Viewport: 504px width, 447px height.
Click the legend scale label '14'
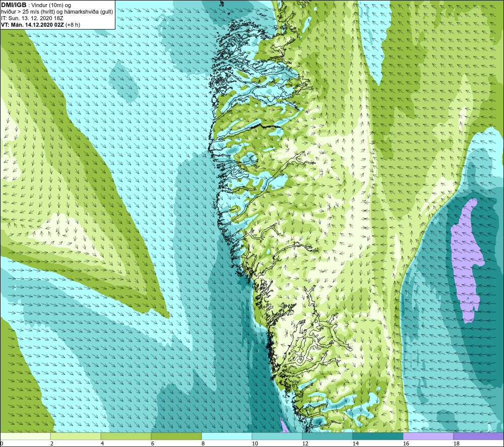pos(355,444)
